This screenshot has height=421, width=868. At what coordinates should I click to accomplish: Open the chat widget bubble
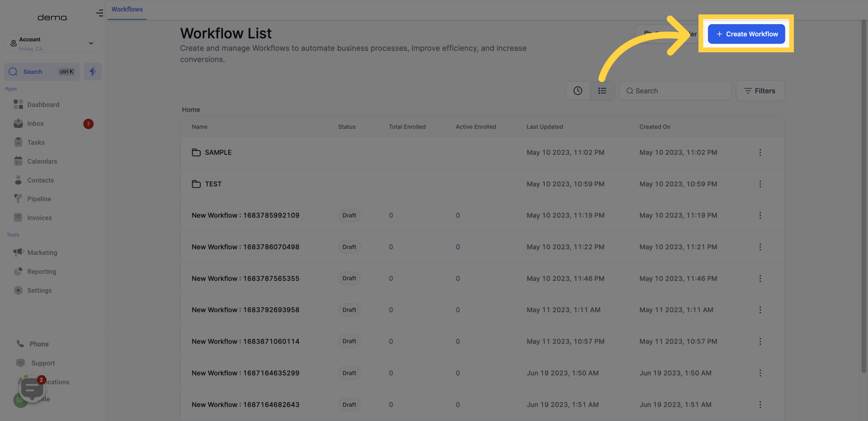[32, 389]
